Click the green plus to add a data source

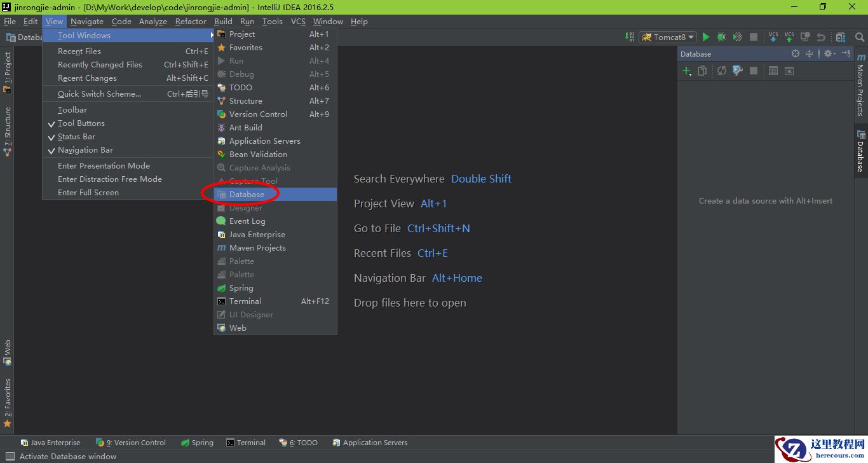point(686,71)
